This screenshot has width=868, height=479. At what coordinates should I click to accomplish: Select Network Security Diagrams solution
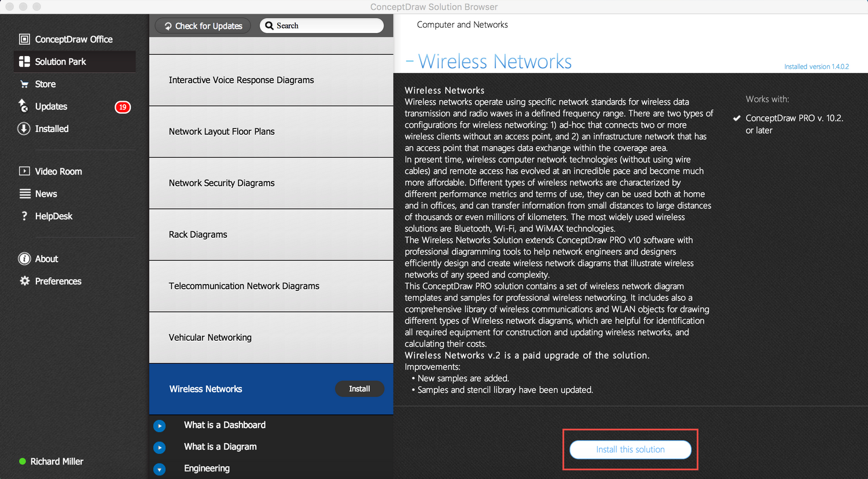coord(271,183)
